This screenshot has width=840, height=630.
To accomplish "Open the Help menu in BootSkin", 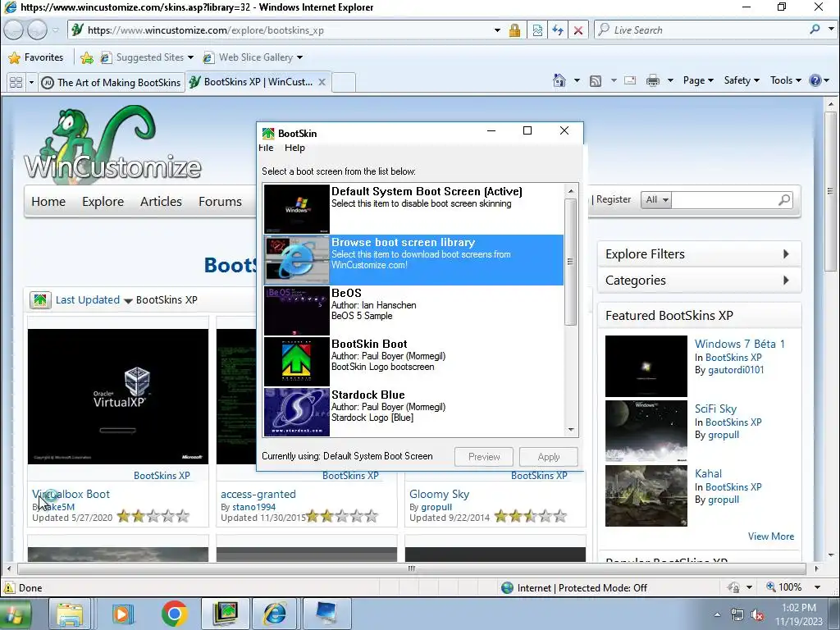I will coord(294,148).
